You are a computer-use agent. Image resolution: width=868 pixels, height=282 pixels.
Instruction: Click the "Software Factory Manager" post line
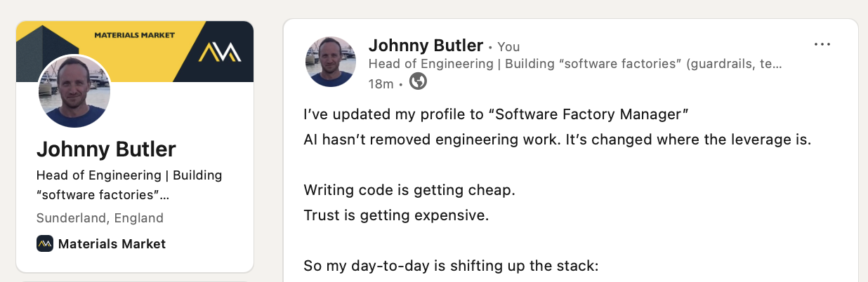point(495,113)
